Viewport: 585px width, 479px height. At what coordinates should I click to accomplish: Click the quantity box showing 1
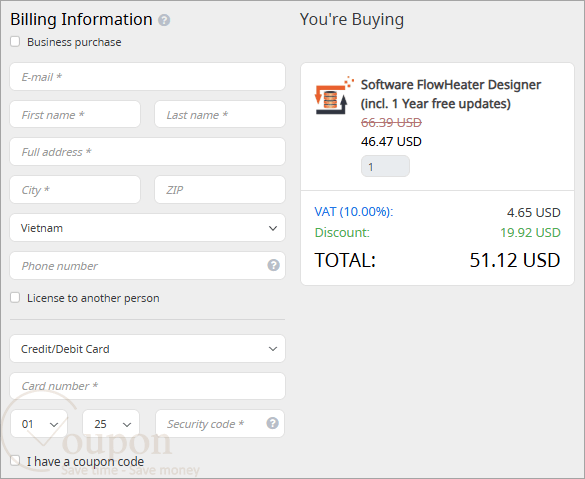click(x=385, y=166)
